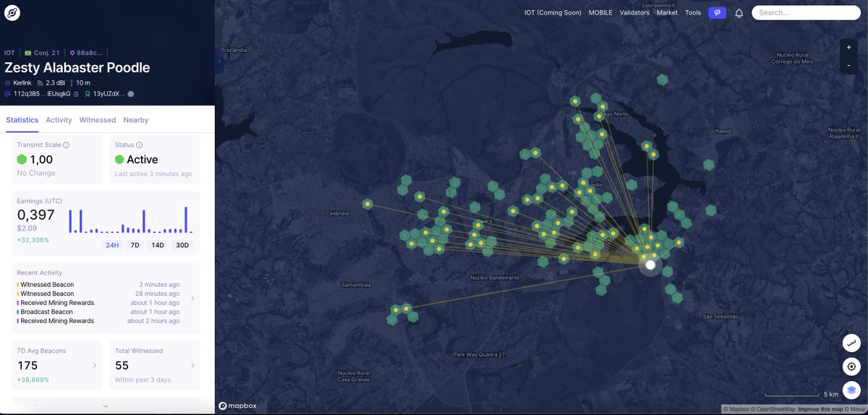Viewport: 868px width, 415px height.
Task: Click the earnings value 0,397
Action: click(36, 215)
